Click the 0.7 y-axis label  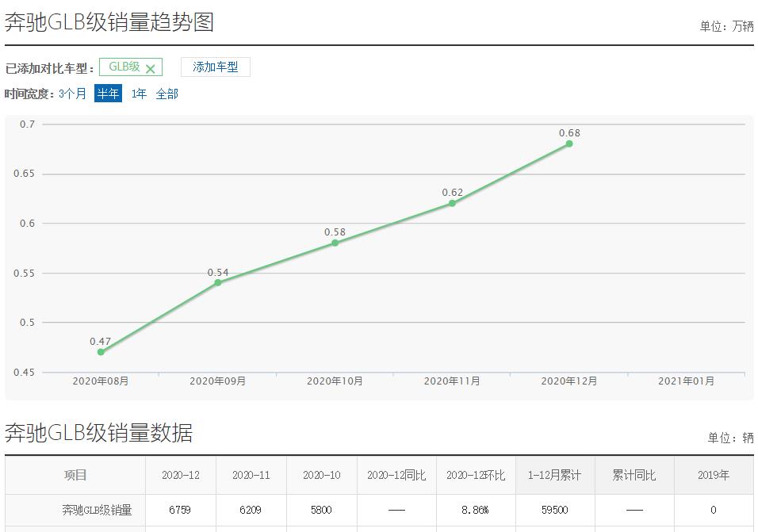28,124
